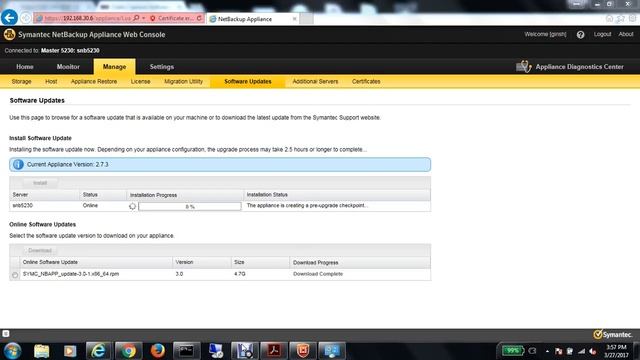The height and width of the screenshot is (360, 640).
Task: Open Google Chrome from the taskbar
Action: (x=128, y=351)
